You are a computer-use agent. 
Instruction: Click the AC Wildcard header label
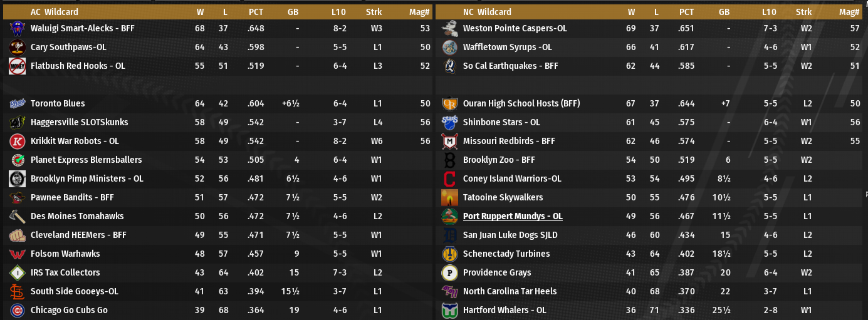click(x=56, y=11)
